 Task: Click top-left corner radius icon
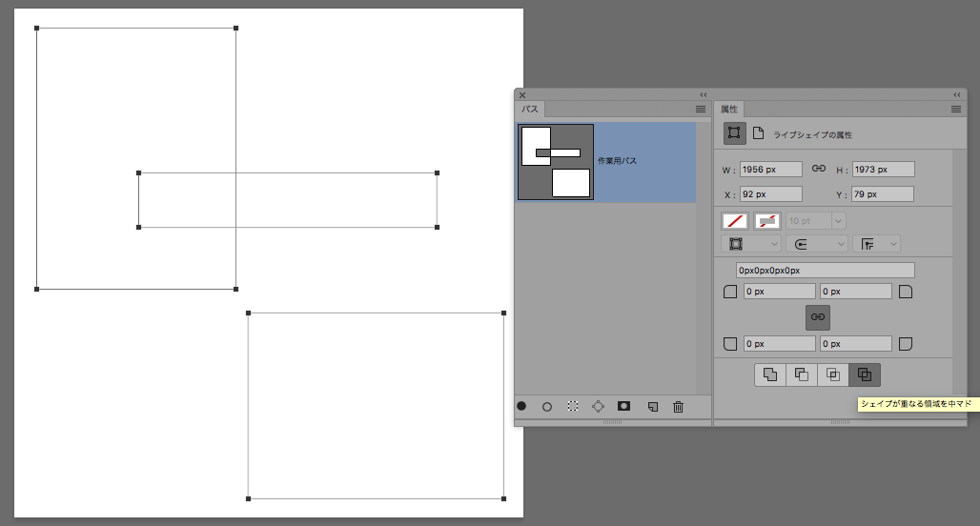pos(730,292)
